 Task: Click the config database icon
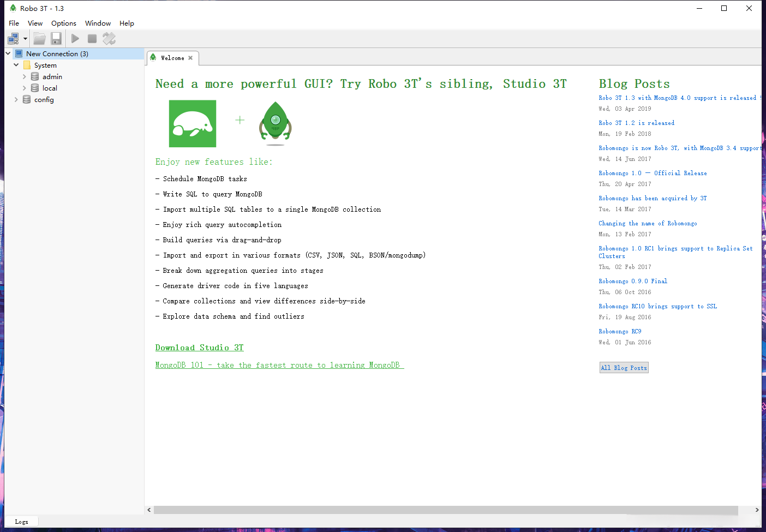point(27,100)
